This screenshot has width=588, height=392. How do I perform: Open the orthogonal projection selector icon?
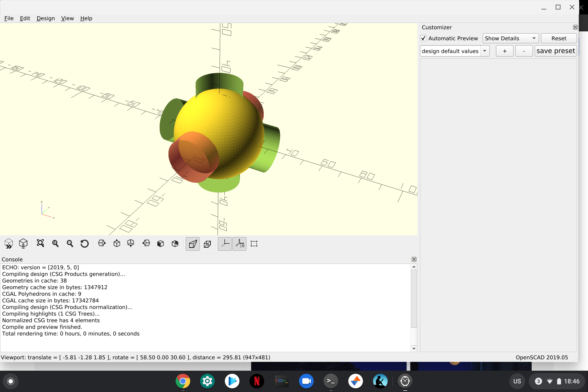(208, 244)
